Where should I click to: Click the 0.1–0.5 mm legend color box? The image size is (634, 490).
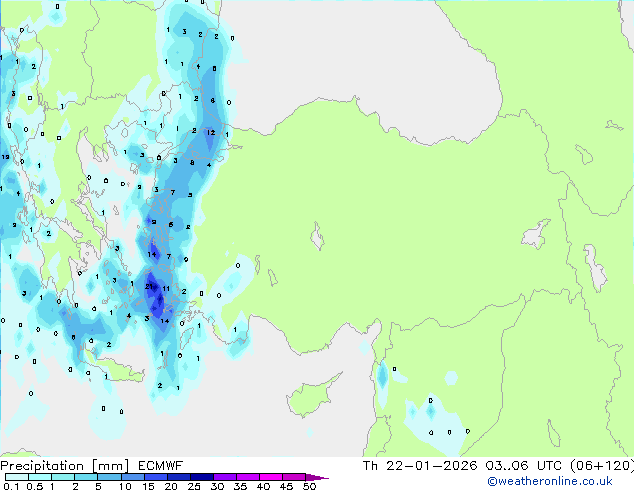(17, 477)
